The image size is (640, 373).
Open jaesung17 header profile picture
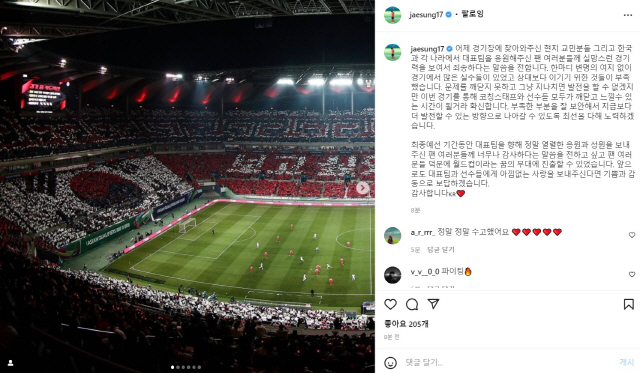coord(393,15)
